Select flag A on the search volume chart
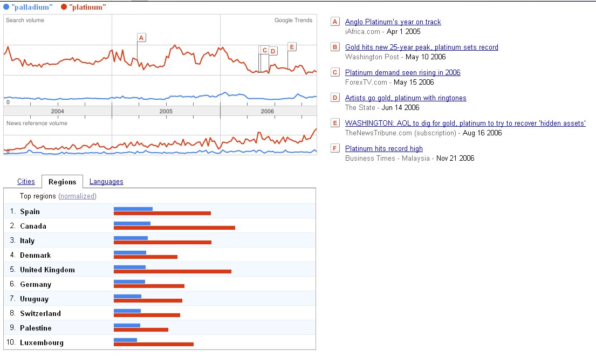This screenshot has height=364, width=596. 141,38
